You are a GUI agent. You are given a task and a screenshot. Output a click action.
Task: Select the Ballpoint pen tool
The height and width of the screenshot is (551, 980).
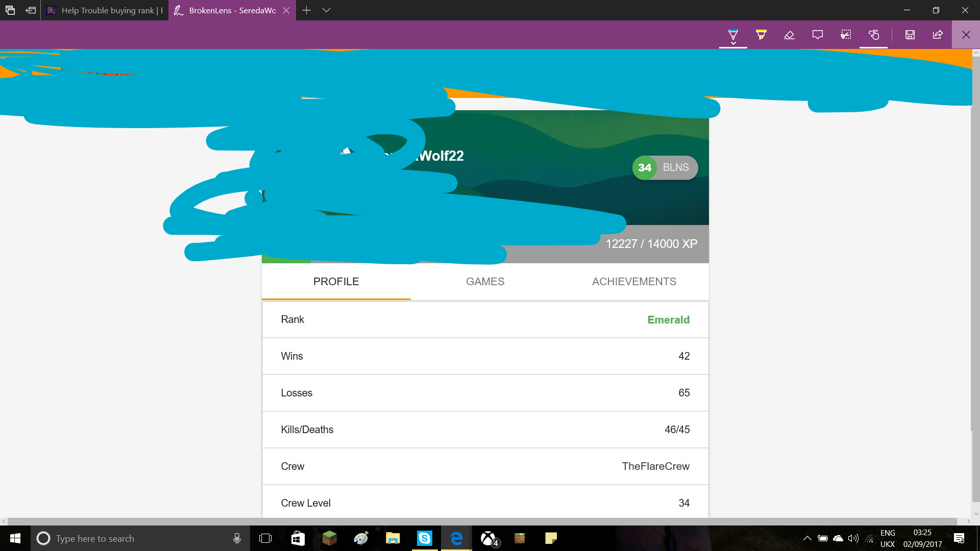[x=733, y=35]
